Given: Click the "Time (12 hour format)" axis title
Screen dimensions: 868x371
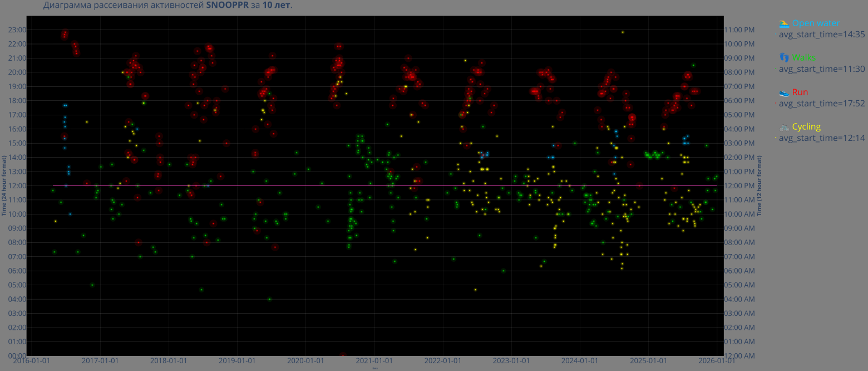Looking at the screenshot, I should pyautogui.click(x=758, y=186).
